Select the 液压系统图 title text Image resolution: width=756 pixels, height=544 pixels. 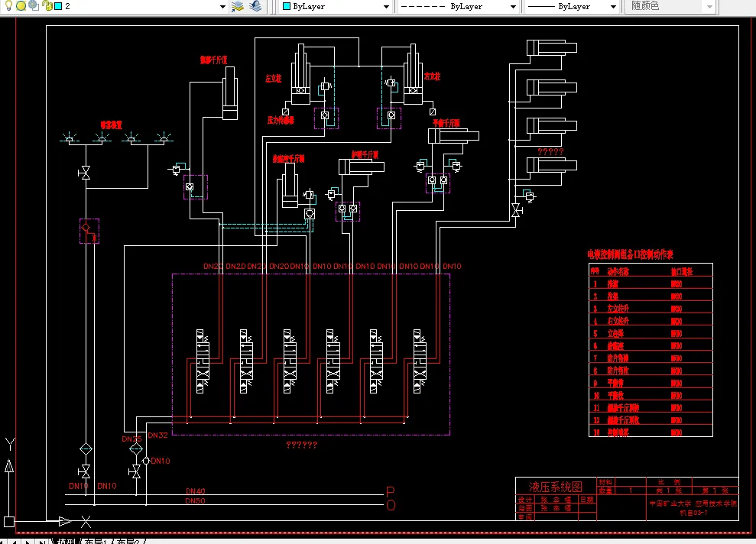click(556, 486)
